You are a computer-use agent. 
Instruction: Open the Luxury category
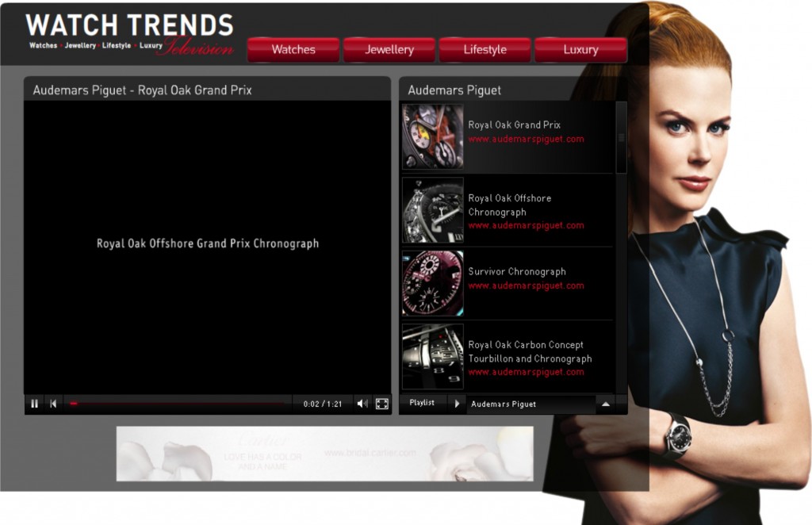point(580,49)
